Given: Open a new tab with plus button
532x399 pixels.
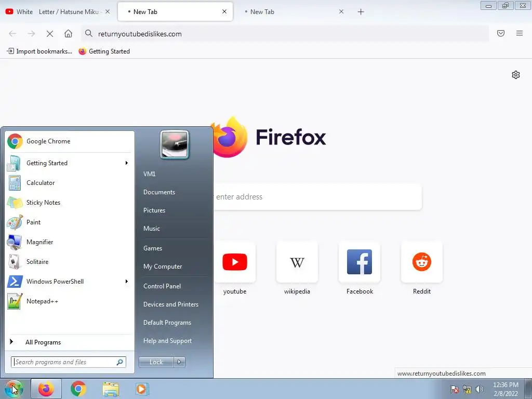Looking at the screenshot, I should coord(361,12).
